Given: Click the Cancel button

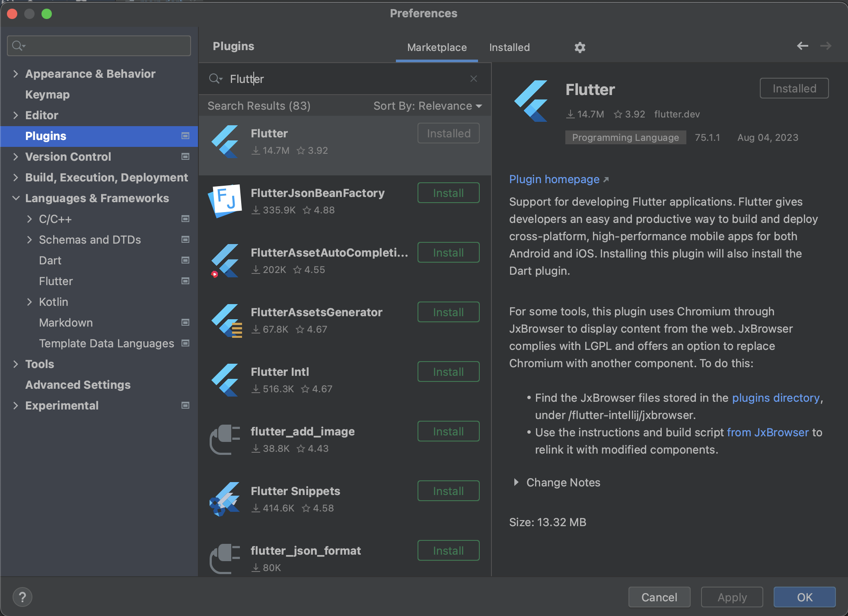Looking at the screenshot, I should pos(659,597).
